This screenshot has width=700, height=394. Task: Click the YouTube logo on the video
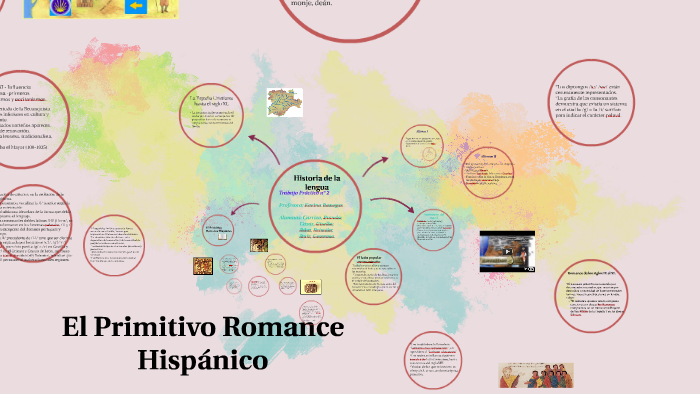point(529,269)
